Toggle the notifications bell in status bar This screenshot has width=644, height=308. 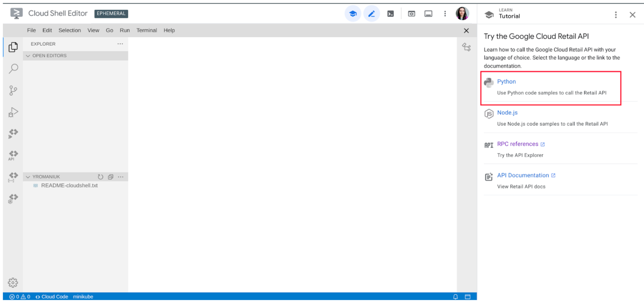pos(455,297)
